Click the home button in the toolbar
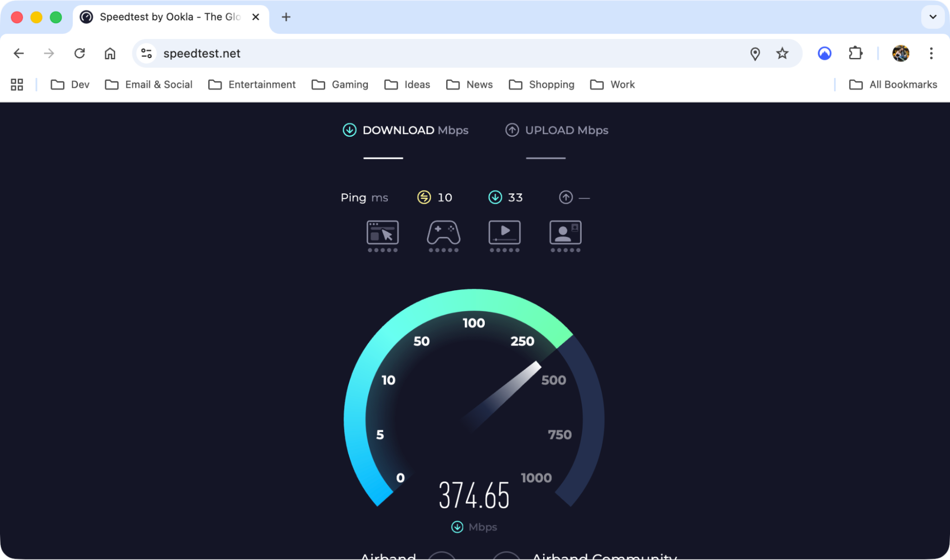The height and width of the screenshot is (560, 950). pos(110,53)
